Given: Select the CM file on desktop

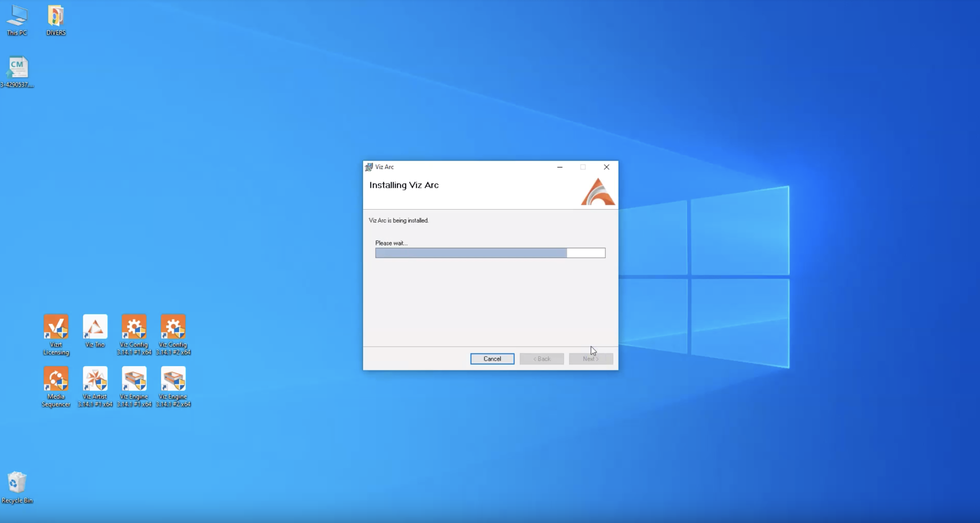Looking at the screenshot, I should pyautogui.click(x=18, y=68).
